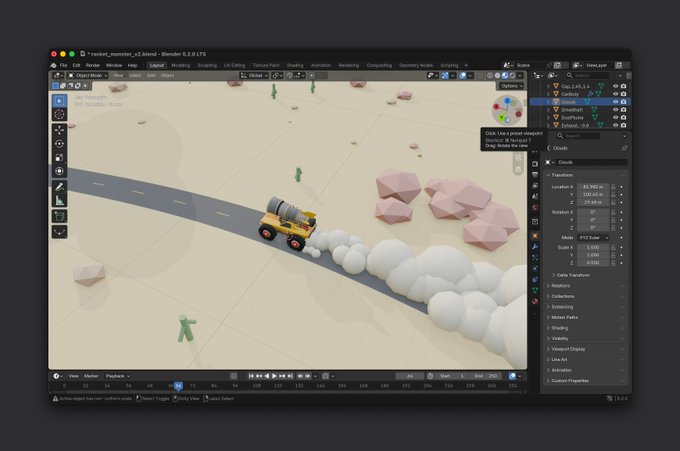
Task: Open the timeline View menu
Action: (74, 376)
